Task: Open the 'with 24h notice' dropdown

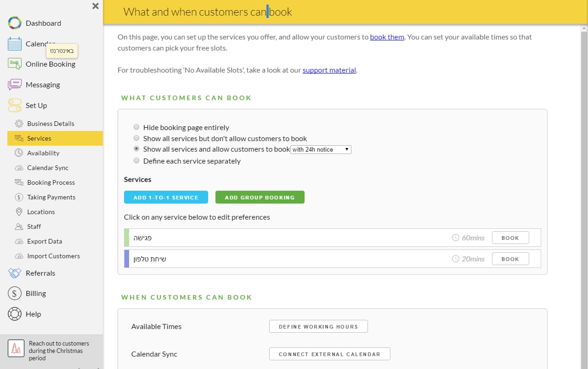Action: point(321,149)
